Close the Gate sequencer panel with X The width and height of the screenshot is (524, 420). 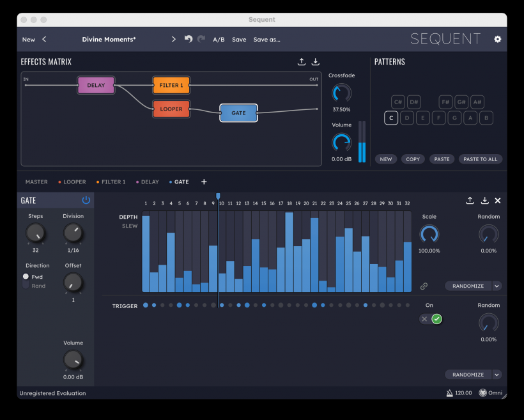(498, 201)
